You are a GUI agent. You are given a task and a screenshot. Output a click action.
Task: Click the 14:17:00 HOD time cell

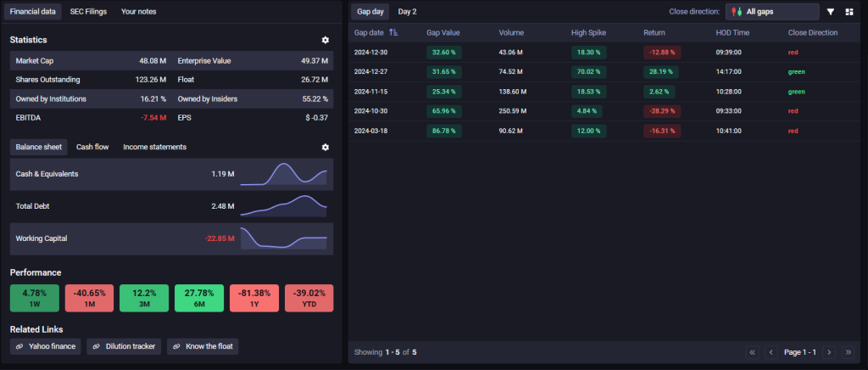click(x=728, y=72)
